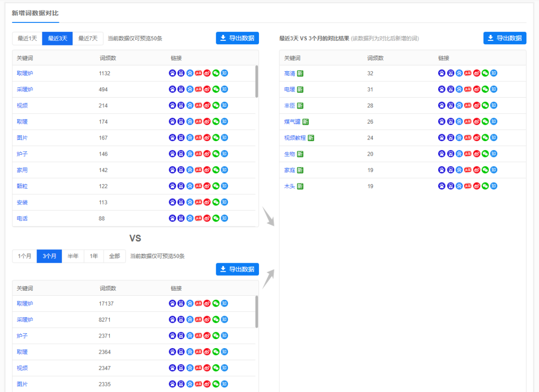
Task: Click the count value 17137
Action: (x=106, y=304)
